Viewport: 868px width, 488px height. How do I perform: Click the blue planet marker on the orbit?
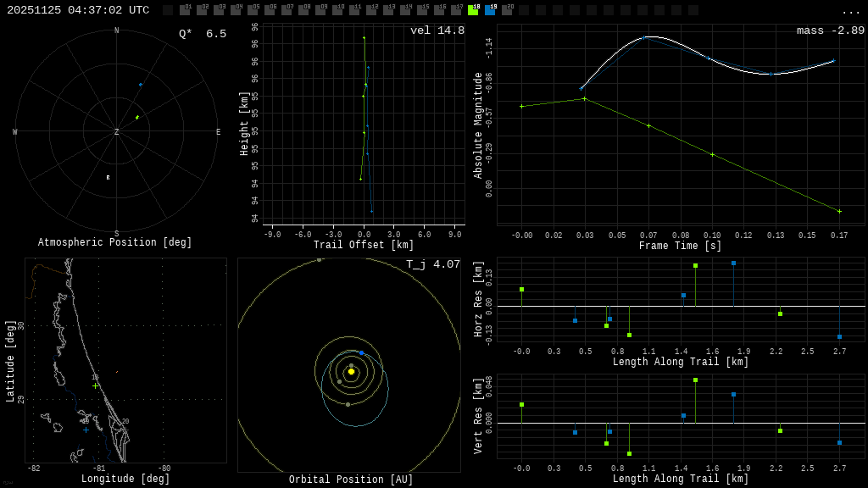[x=361, y=352]
